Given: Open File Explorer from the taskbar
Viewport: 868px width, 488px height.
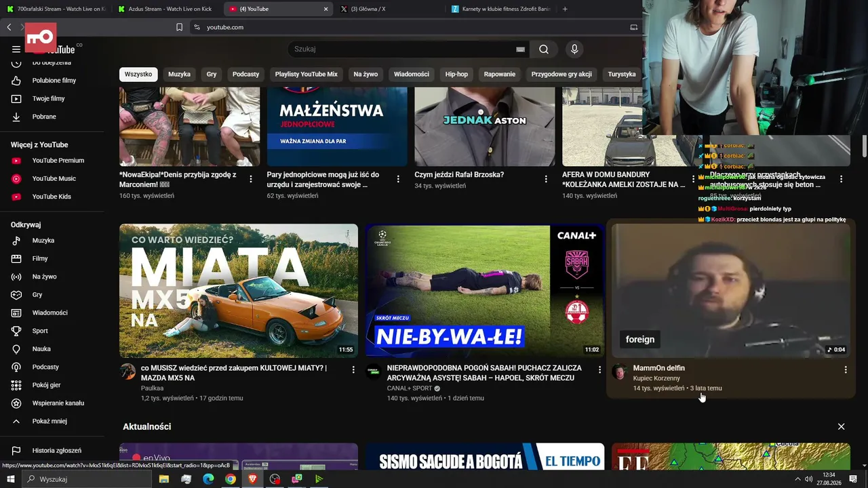Looking at the screenshot, I should tap(164, 479).
